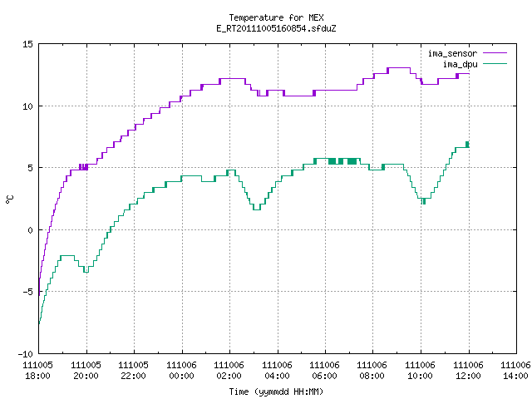Click the purple ima_sensor legend line sample

pos(495,53)
